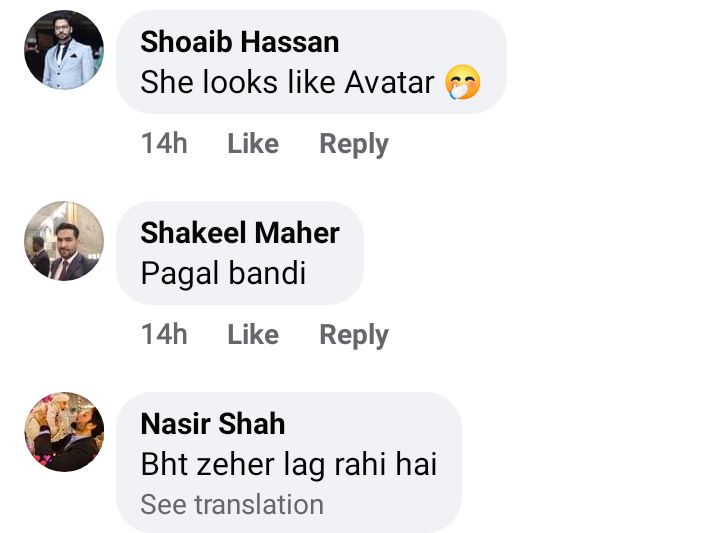Open Shoaib Hassan's profile picture
This screenshot has height=533, width=720.
(64, 50)
